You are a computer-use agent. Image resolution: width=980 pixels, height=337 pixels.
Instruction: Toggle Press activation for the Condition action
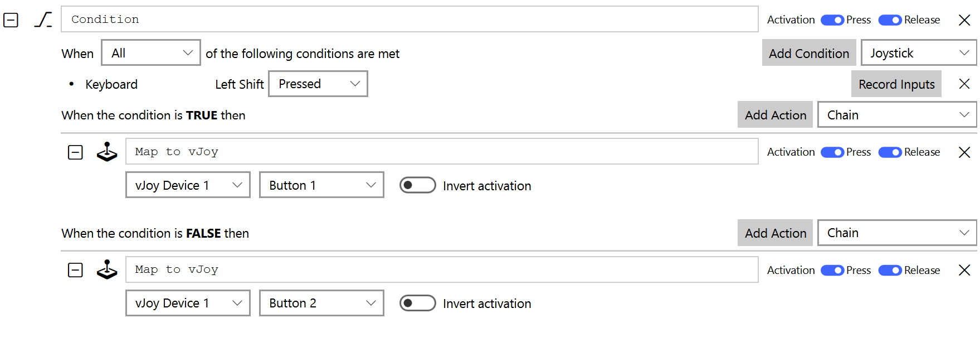coord(832,20)
